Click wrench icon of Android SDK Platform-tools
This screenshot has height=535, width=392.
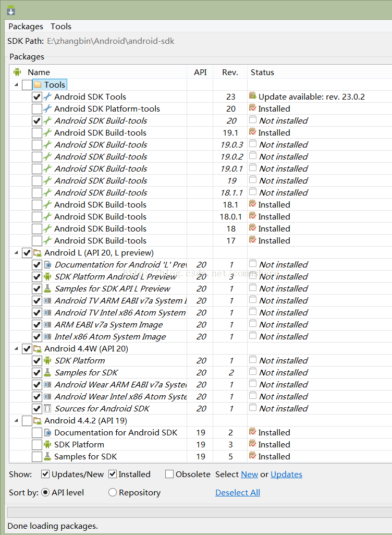coord(47,108)
